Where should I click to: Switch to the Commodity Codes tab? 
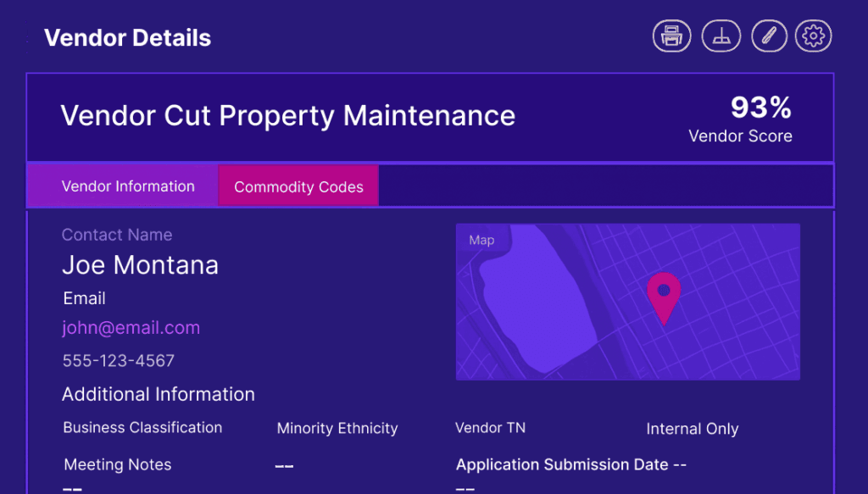coord(298,186)
